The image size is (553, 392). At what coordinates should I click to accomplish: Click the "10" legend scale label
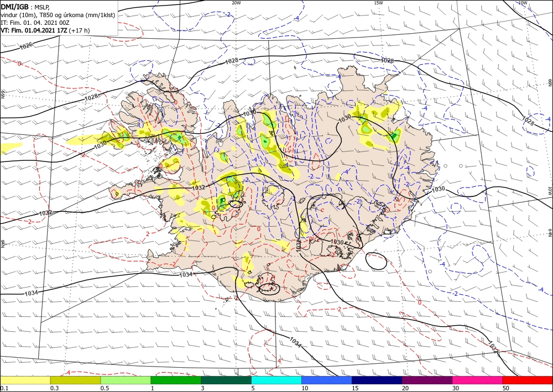point(305,388)
